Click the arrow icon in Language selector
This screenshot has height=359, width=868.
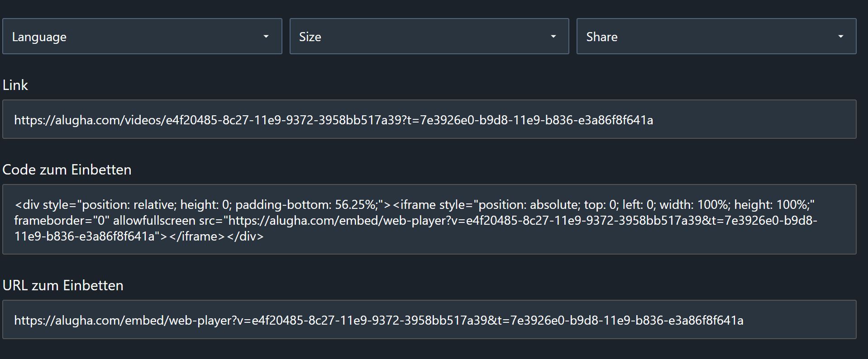pyautogui.click(x=266, y=37)
